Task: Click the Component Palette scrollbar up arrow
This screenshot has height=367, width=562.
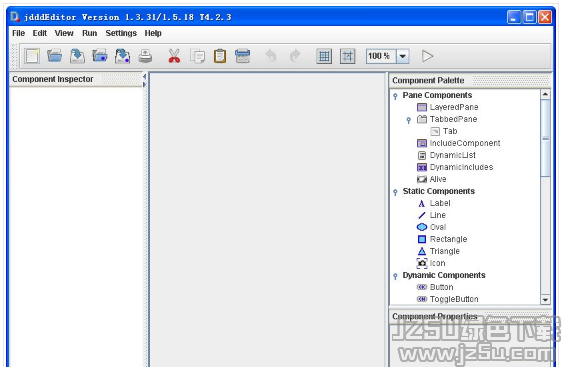Action: pyautogui.click(x=546, y=95)
